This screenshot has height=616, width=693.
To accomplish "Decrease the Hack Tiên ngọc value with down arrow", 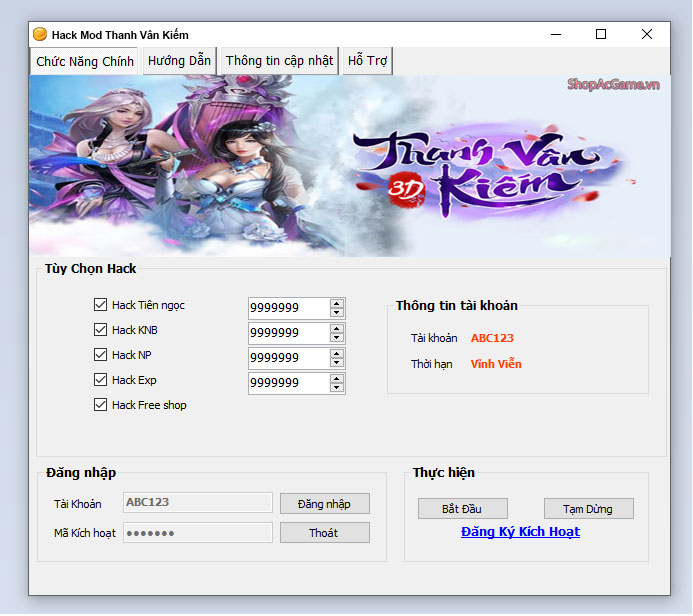I will (337, 312).
